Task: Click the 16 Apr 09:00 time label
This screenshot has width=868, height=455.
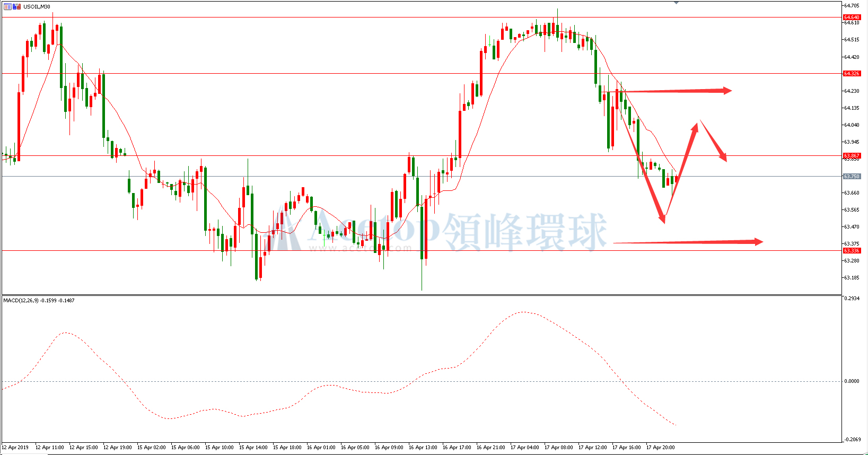Action: 389,447
